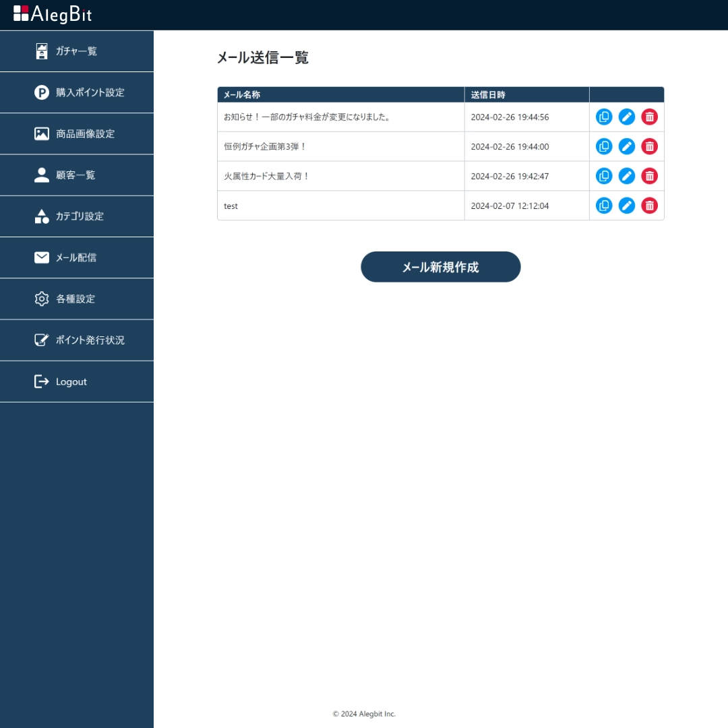Click the category shapes icon

click(42, 216)
